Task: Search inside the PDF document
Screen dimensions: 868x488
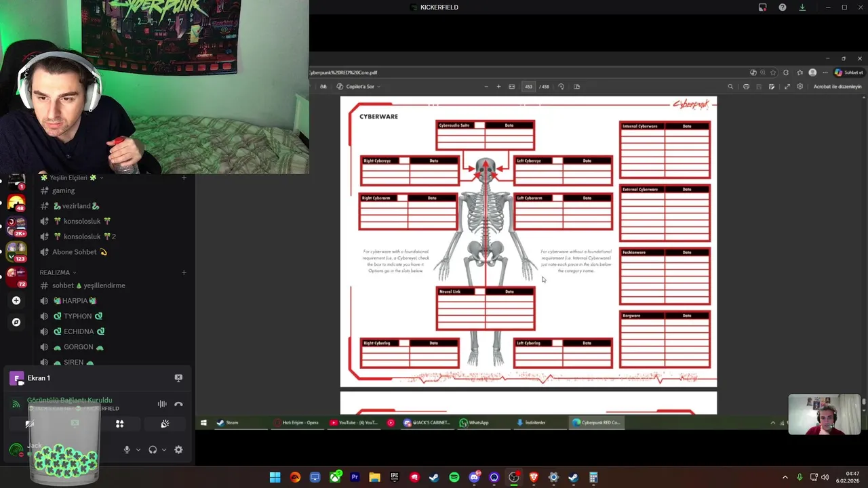Action: point(730,87)
